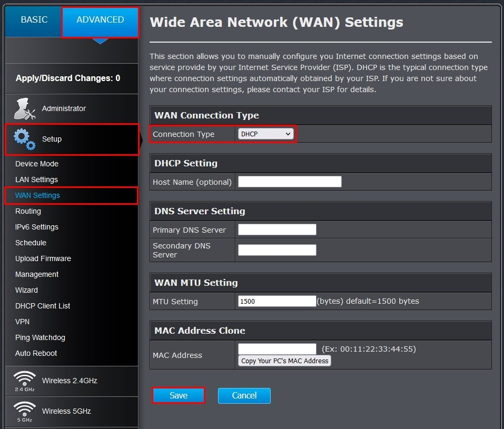Switch to the BASIC tab
Screen dimensions: 504x429
(x=34, y=20)
